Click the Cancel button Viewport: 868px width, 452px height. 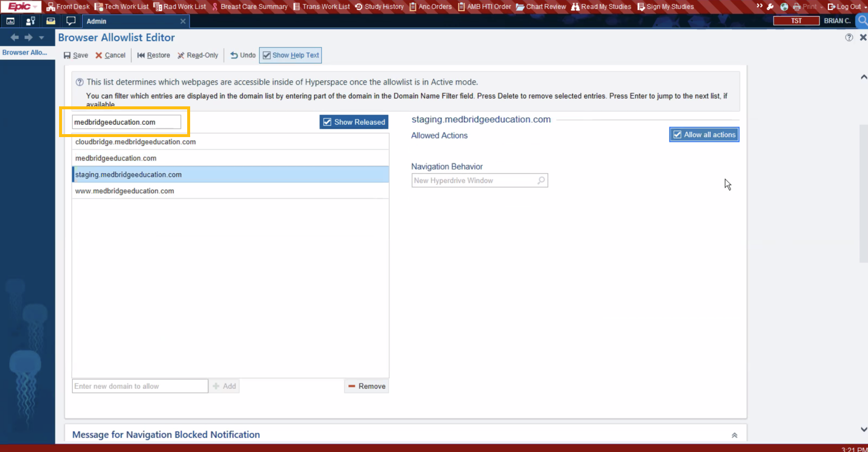[110, 55]
